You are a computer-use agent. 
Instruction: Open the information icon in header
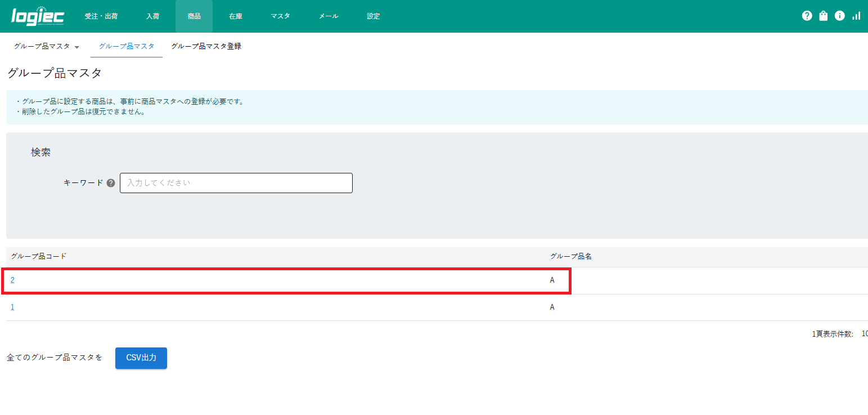click(x=839, y=16)
